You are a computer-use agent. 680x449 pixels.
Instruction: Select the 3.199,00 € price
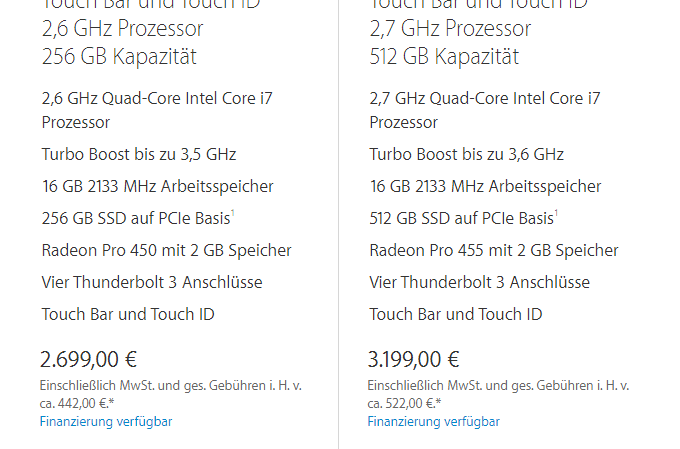413,360
